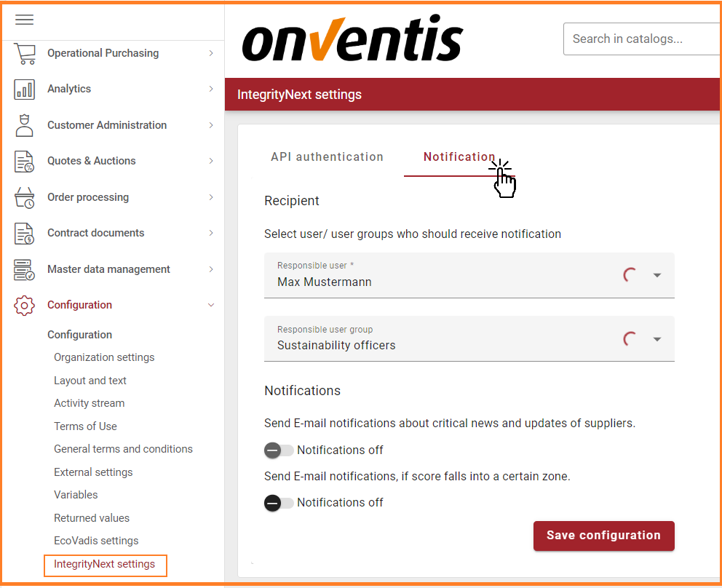Click the hamburger menu icon
Screen dimensions: 722x588
[25, 20]
